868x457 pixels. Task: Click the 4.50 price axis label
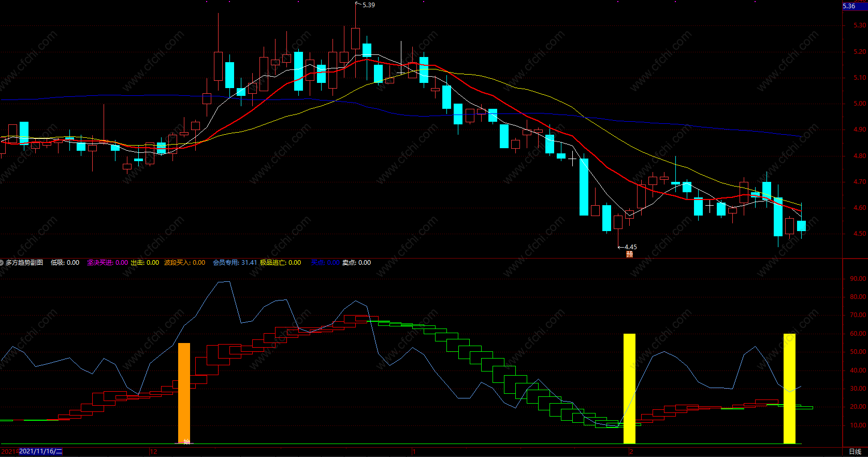tap(860, 234)
